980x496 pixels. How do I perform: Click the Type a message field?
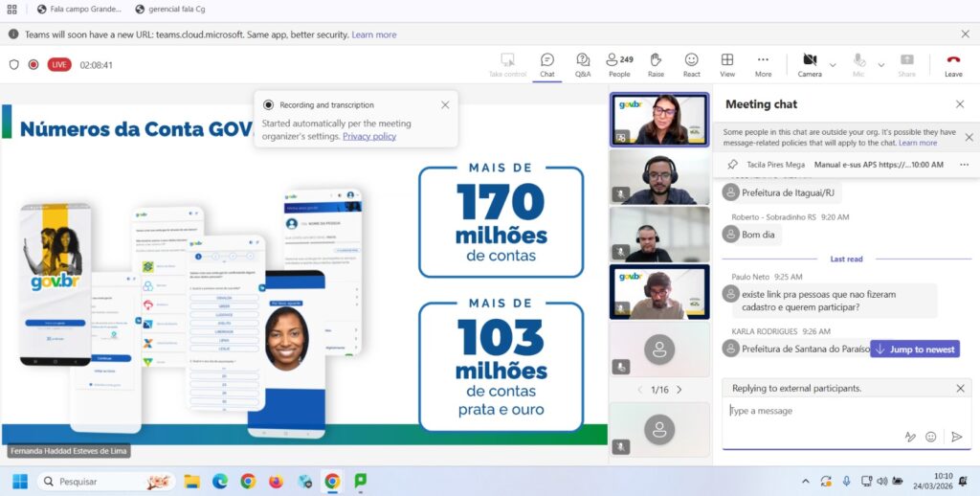coord(813,411)
